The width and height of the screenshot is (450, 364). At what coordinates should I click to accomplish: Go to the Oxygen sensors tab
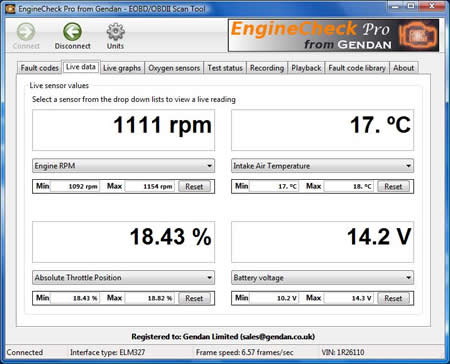tap(174, 68)
